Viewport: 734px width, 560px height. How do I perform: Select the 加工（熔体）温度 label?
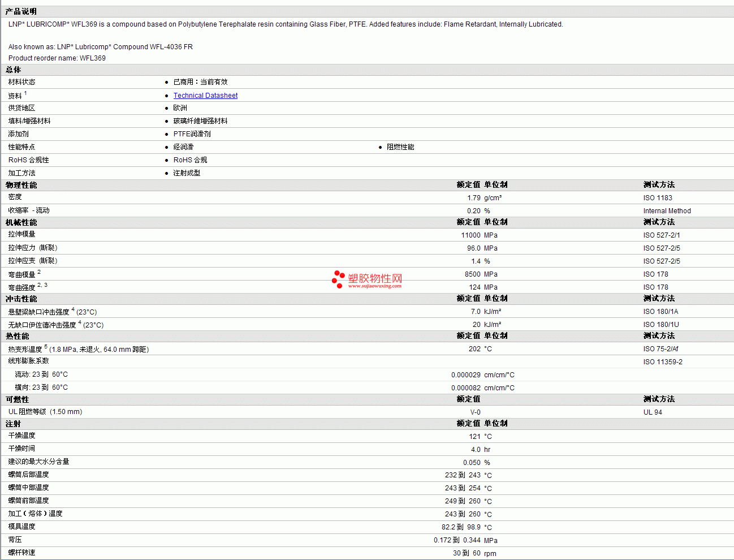[35, 514]
